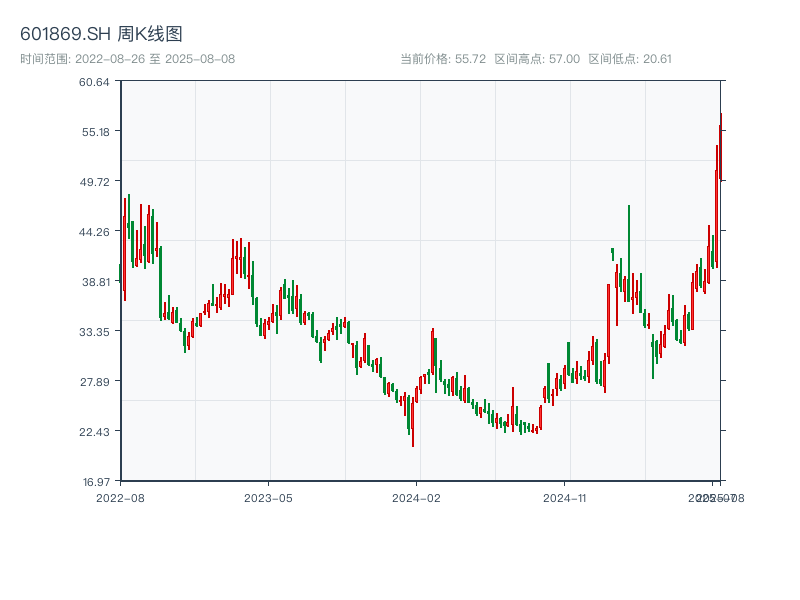Click the x-axis label 2023-05
Viewport: 800px width, 600px height.
[x=268, y=498]
